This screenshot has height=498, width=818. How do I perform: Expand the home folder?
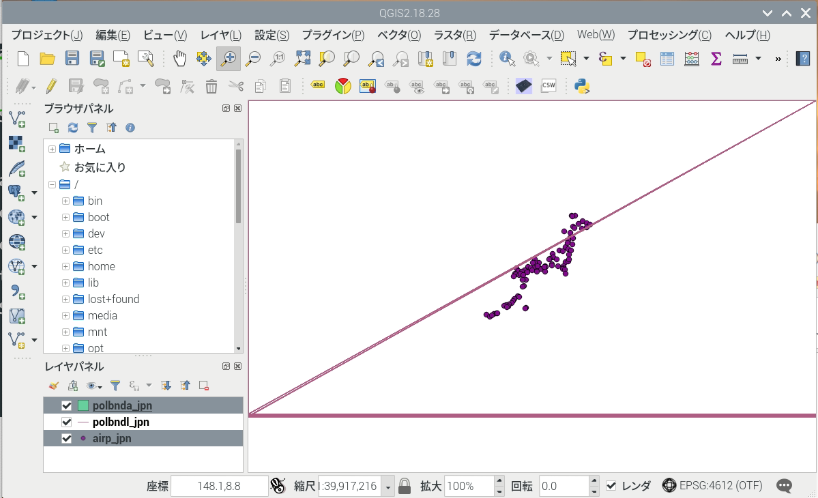click(x=66, y=266)
